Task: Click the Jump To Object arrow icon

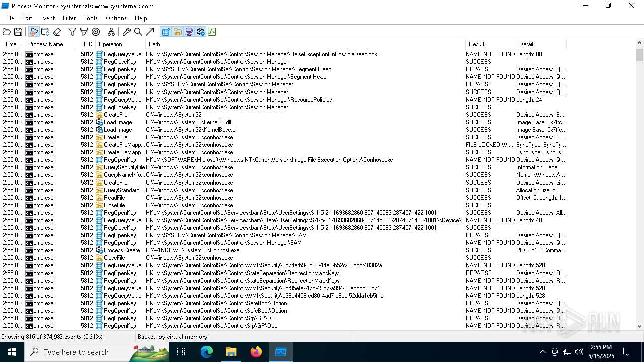Action: (150, 32)
